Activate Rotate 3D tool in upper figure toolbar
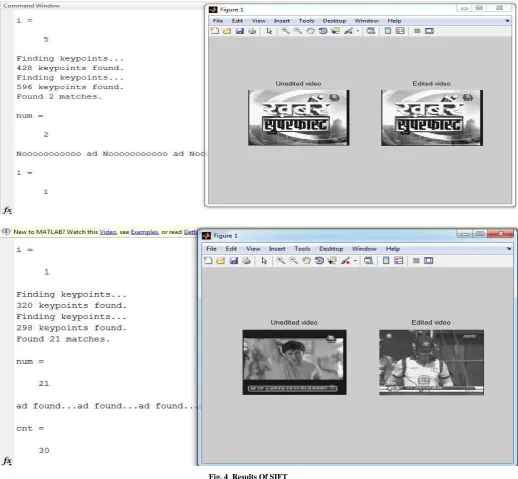 pyautogui.click(x=323, y=31)
